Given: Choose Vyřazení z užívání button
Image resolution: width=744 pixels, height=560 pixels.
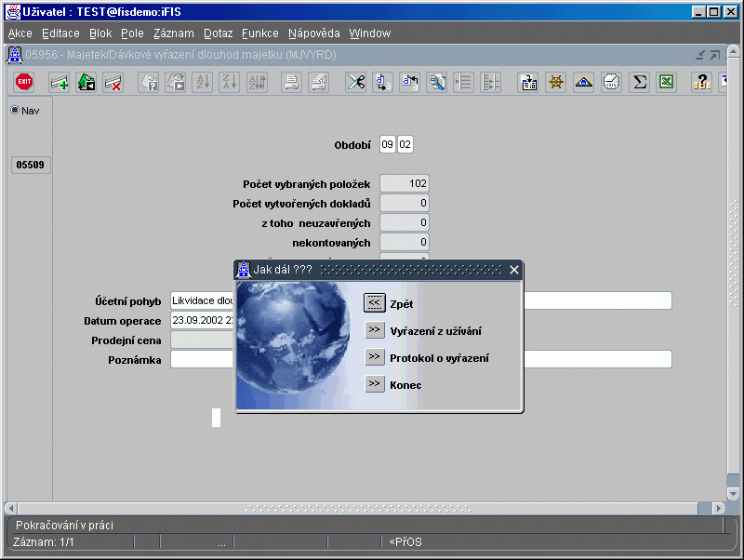Looking at the screenshot, I should pyautogui.click(x=375, y=329).
